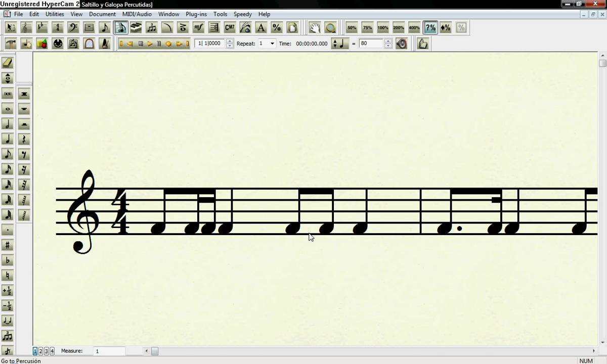Image resolution: width=607 pixels, height=364 pixels.
Task: Select the Expression mf tool
Action: click(199, 27)
